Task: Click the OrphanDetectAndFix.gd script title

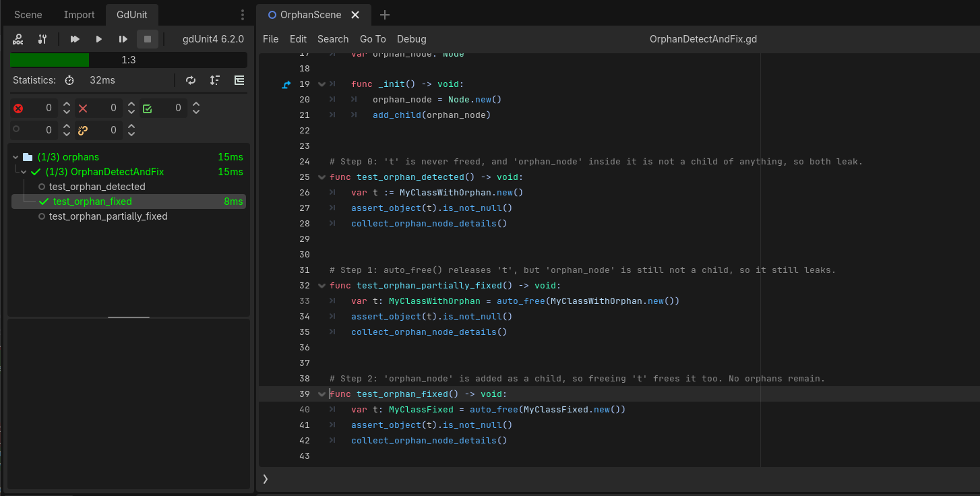Action: [x=703, y=39]
